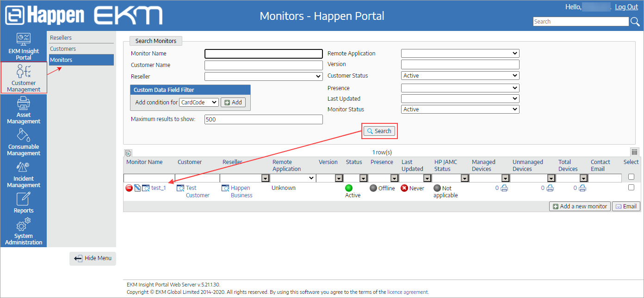Open the HP JAMC Status column filter dropdown

coord(465,178)
